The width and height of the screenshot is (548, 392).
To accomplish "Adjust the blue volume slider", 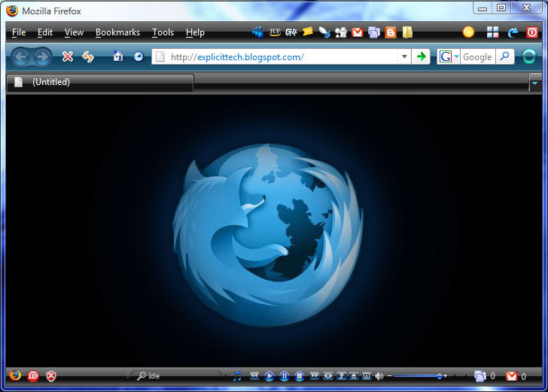I will click(x=418, y=376).
